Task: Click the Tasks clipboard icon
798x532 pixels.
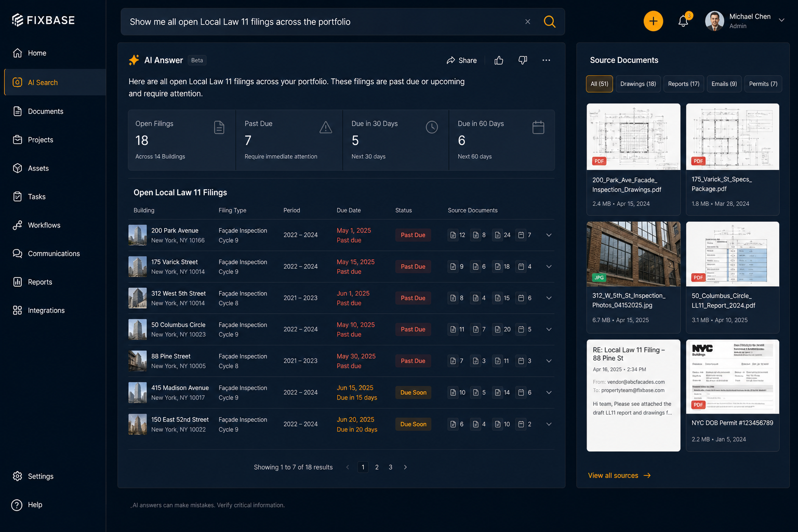Action: coord(18,196)
